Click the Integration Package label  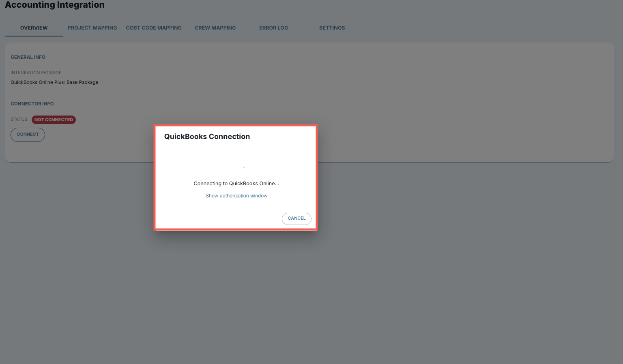(36, 73)
